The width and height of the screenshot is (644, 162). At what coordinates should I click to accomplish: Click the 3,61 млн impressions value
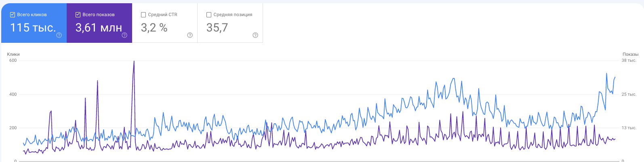point(99,27)
